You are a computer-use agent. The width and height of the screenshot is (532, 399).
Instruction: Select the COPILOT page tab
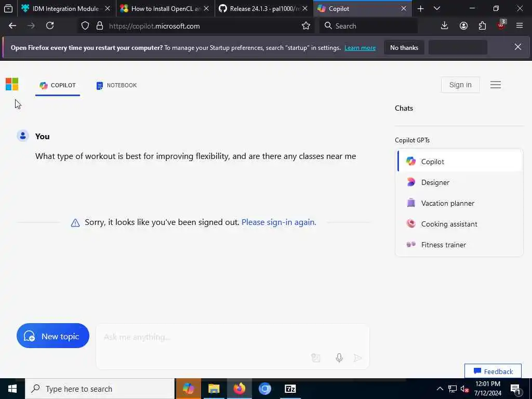[x=58, y=86]
